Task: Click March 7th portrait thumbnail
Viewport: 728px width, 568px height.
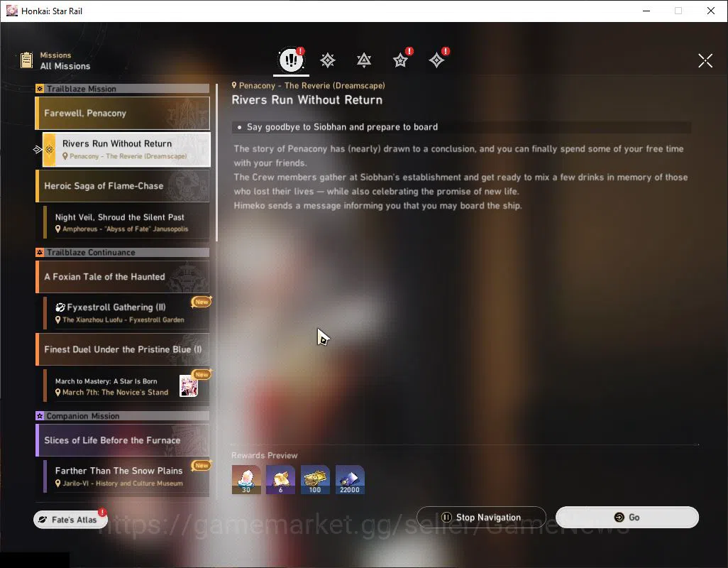Action: pyautogui.click(x=189, y=386)
